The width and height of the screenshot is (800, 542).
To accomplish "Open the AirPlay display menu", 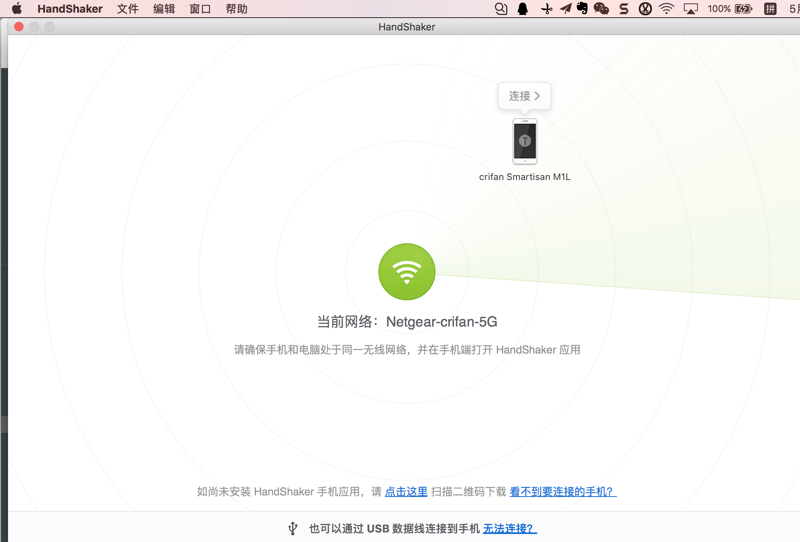I will pyautogui.click(x=690, y=9).
